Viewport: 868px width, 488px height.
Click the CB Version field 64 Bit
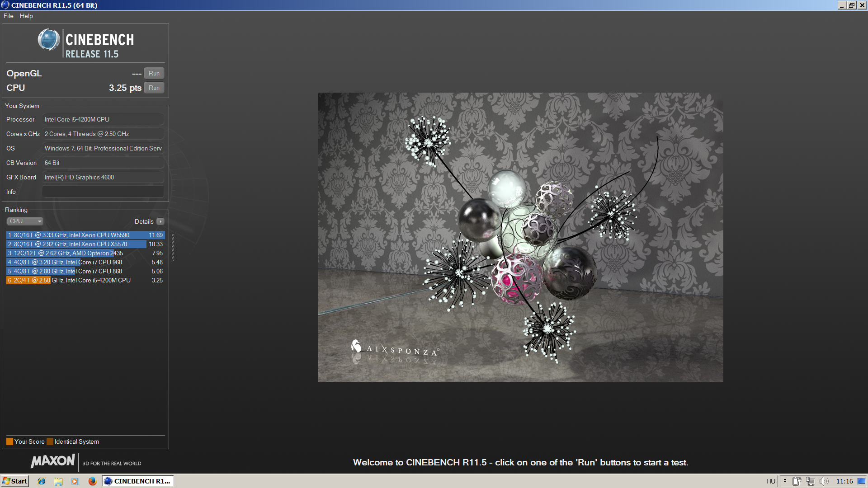click(x=103, y=163)
